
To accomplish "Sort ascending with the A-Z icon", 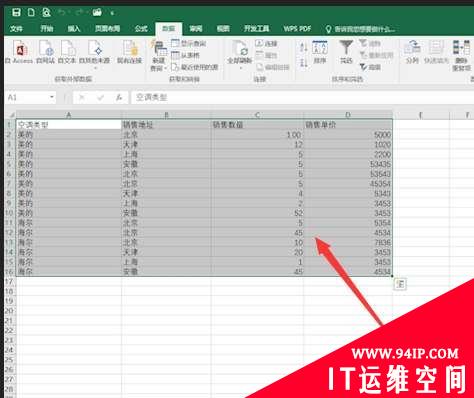I will [303, 47].
